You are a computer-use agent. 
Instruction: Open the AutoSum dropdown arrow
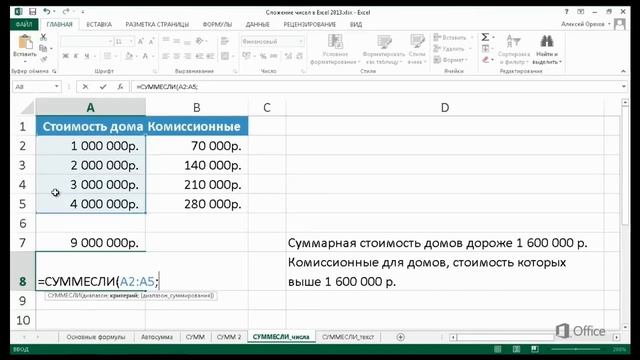(493, 38)
